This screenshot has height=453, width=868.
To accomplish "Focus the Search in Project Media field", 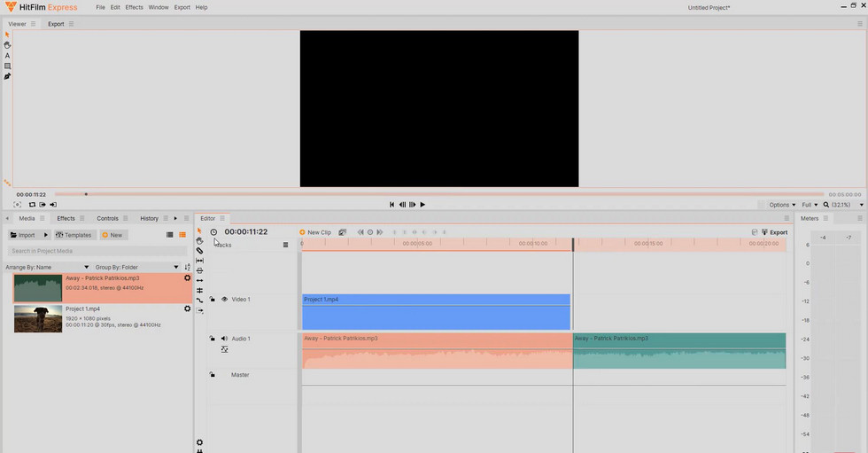I will (98, 251).
